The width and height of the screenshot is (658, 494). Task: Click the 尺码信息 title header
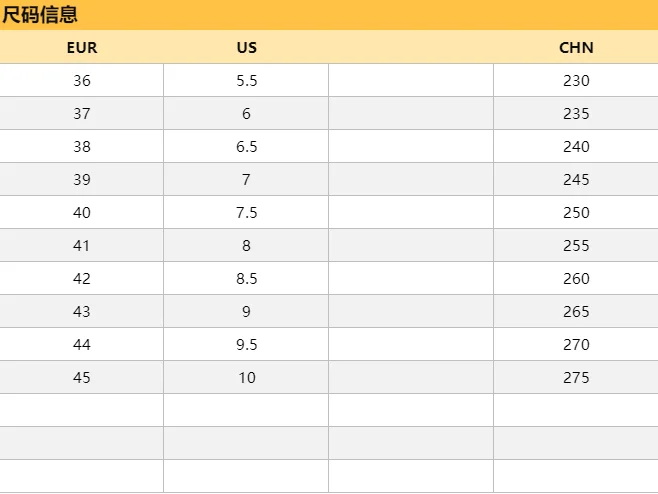click(x=40, y=15)
